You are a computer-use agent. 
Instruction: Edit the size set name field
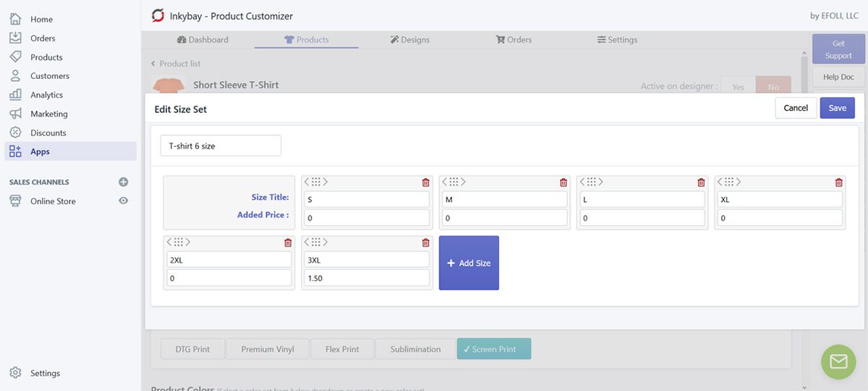[x=221, y=146]
